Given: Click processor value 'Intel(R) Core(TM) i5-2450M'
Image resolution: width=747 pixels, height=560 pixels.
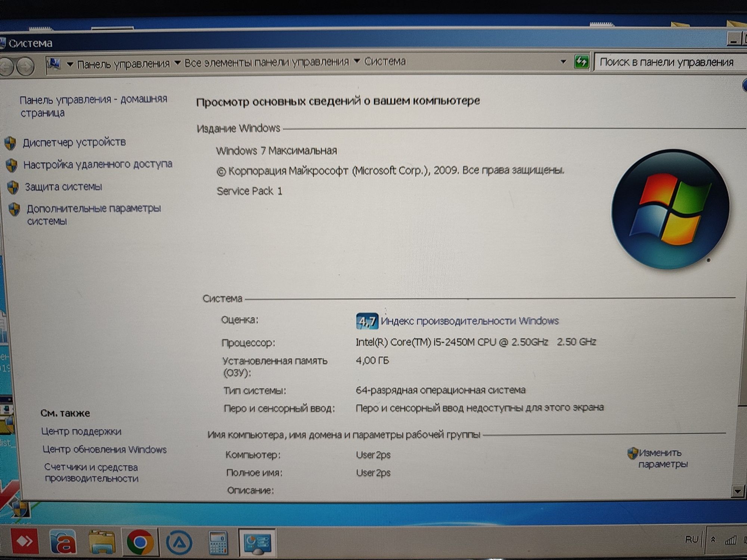Looking at the screenshot, I should coord(475,342).
